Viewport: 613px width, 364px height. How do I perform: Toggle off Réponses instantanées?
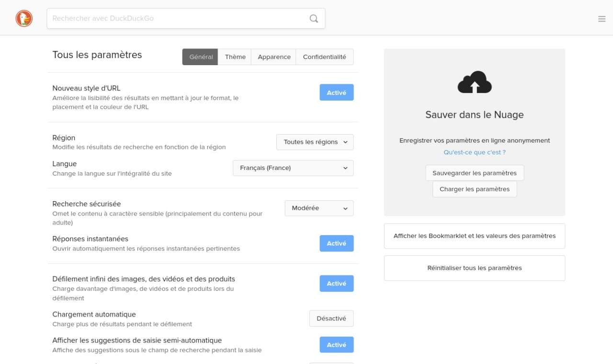click(336, 243)
